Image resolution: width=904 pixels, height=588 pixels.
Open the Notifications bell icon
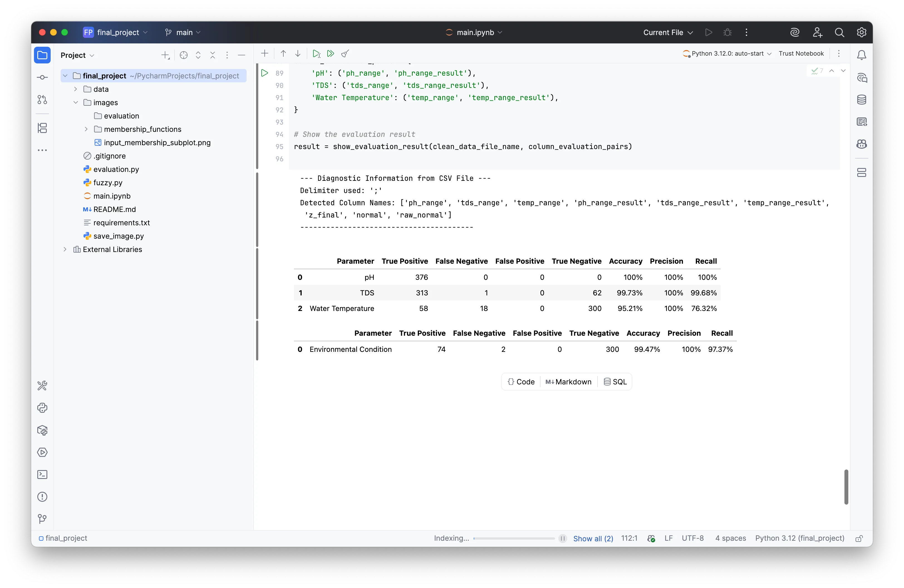[861, 55]
